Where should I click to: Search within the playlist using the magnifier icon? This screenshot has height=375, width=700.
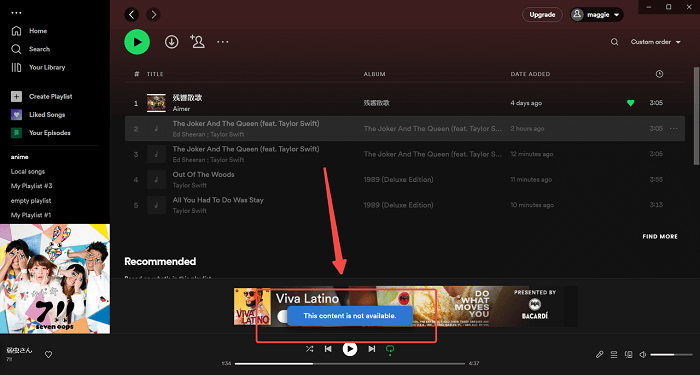pos(615,42)
